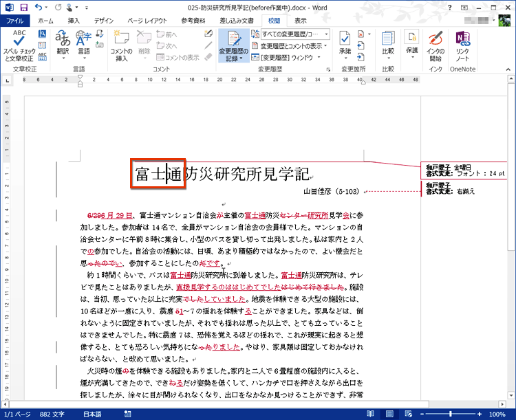Click 日本語 language in status bar
Image resolution: width=516 pixels, height=420 pixels.
pyautogui.click(x=92, y=414)
